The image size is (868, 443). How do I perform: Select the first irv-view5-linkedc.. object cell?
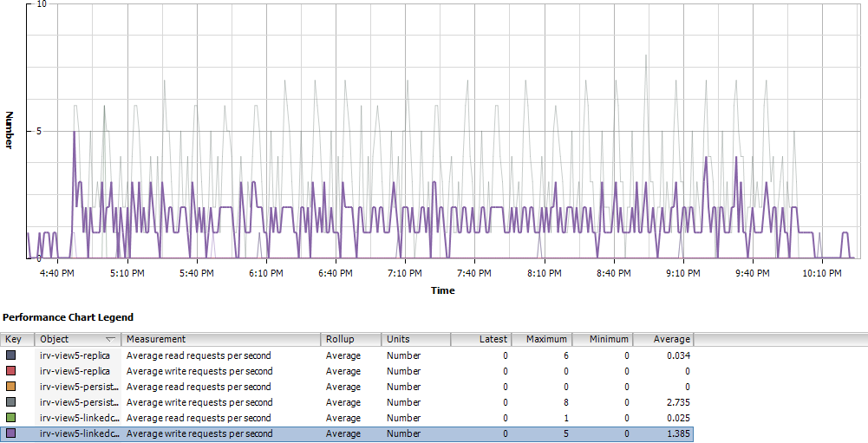click(x=77, y=418)
